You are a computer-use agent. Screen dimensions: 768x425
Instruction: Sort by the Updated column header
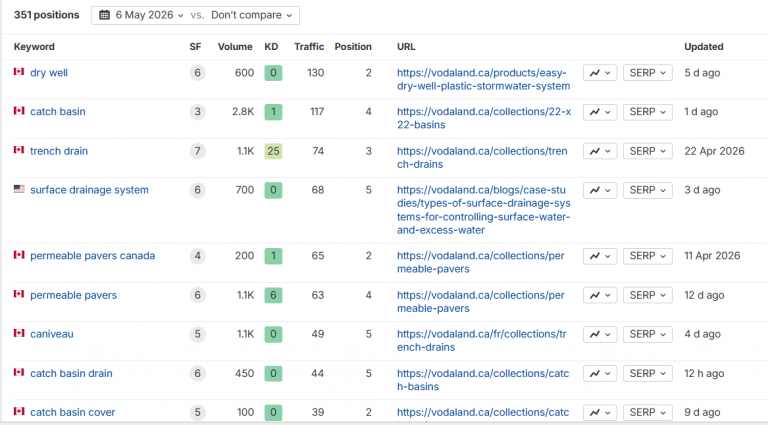pos(703,47)
